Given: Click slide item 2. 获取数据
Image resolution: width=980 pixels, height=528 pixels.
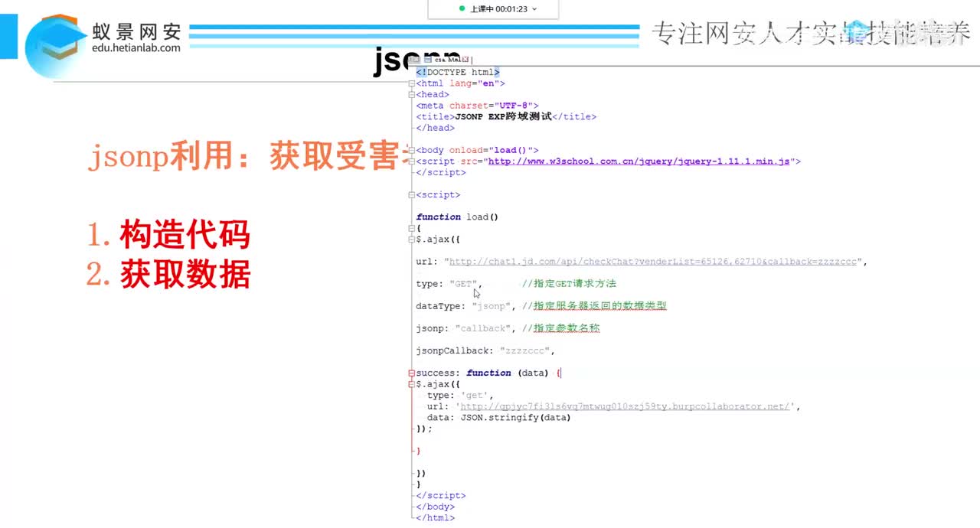Looking at the screenshot, I should tap(168, 275).
